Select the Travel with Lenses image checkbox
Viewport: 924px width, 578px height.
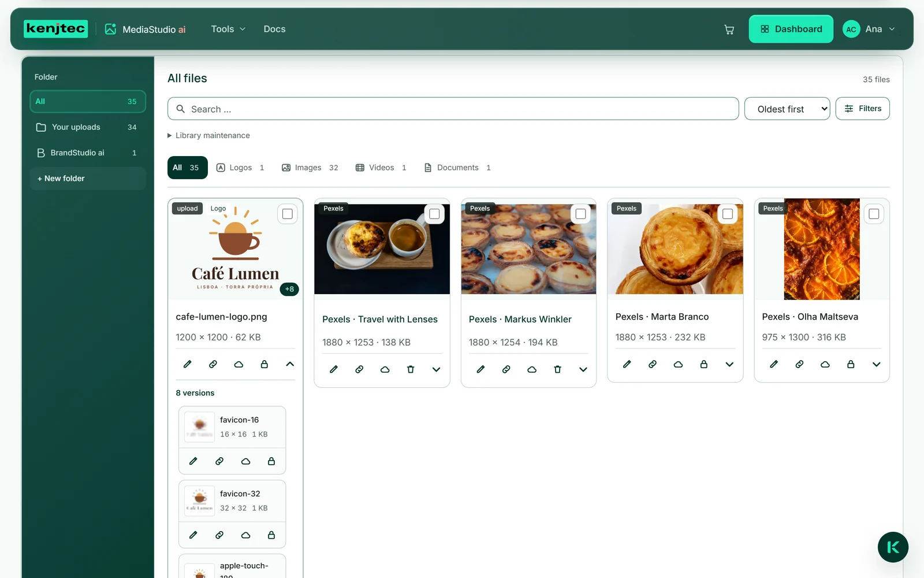(x=434, y=214)
